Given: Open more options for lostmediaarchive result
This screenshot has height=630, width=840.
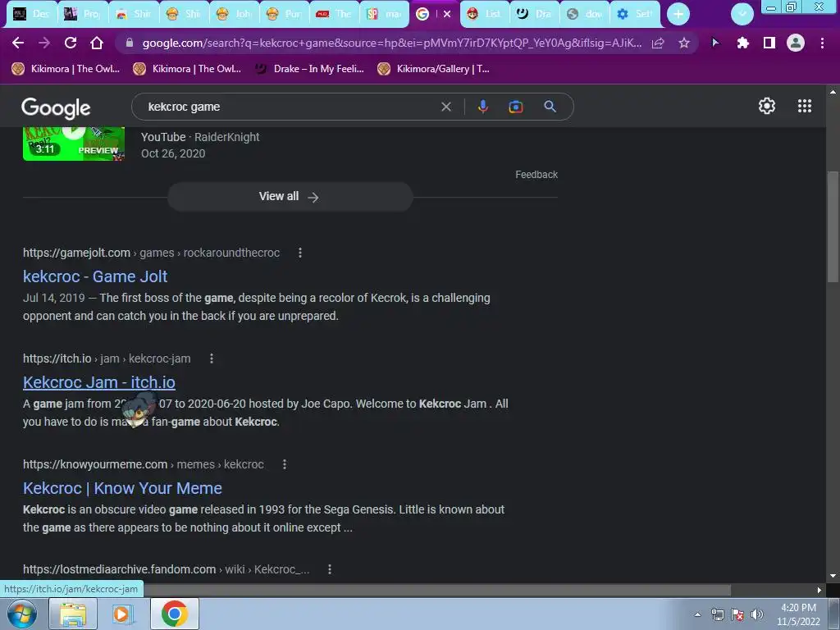Looking at the screenshot, I should (330, 569).
